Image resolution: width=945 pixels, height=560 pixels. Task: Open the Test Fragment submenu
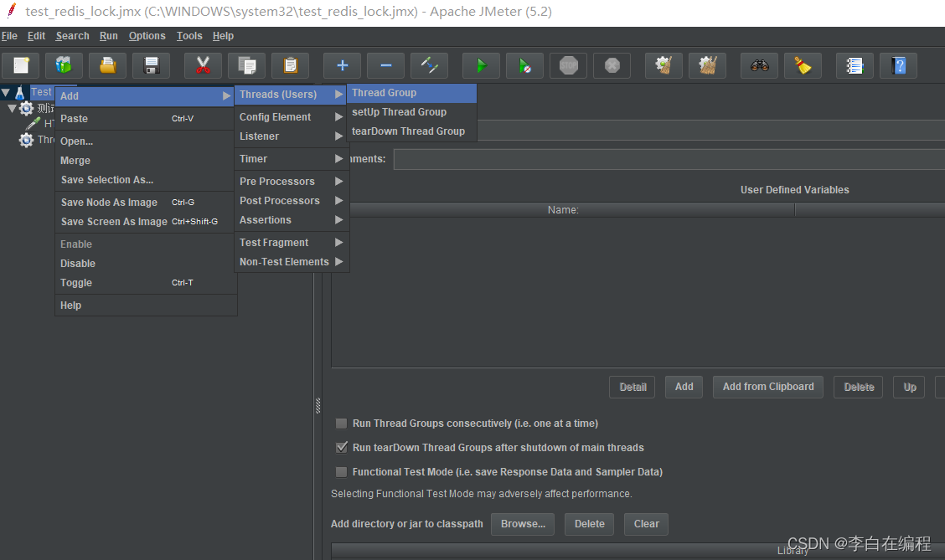(291, 242)
